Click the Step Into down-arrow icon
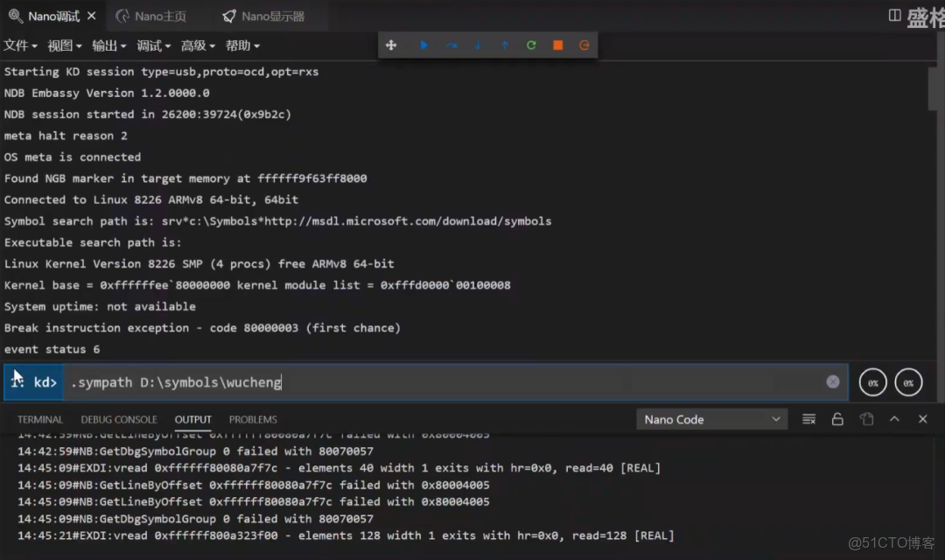Image resolution: width=945 pixels, height=560 pixels. [x=478, y=45]
